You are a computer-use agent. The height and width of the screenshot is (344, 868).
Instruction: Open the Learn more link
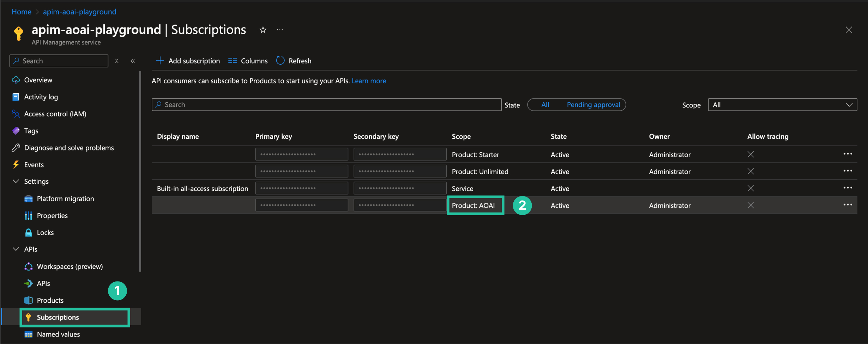[369, 81]
